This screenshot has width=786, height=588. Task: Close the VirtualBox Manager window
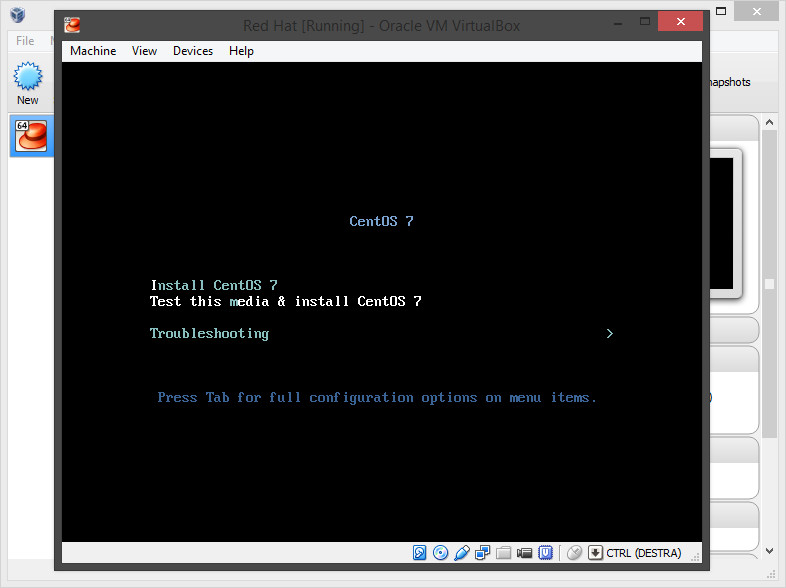756,11
